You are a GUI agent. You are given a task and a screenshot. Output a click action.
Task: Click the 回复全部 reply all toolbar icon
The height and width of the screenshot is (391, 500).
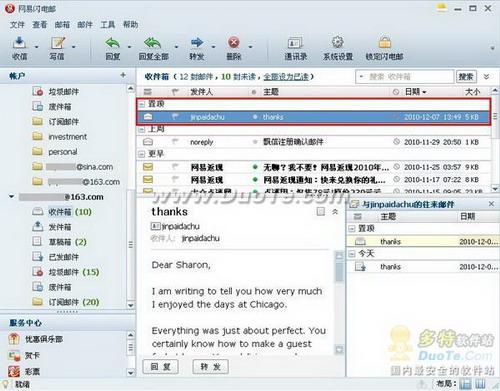click(x=152, y=43)
